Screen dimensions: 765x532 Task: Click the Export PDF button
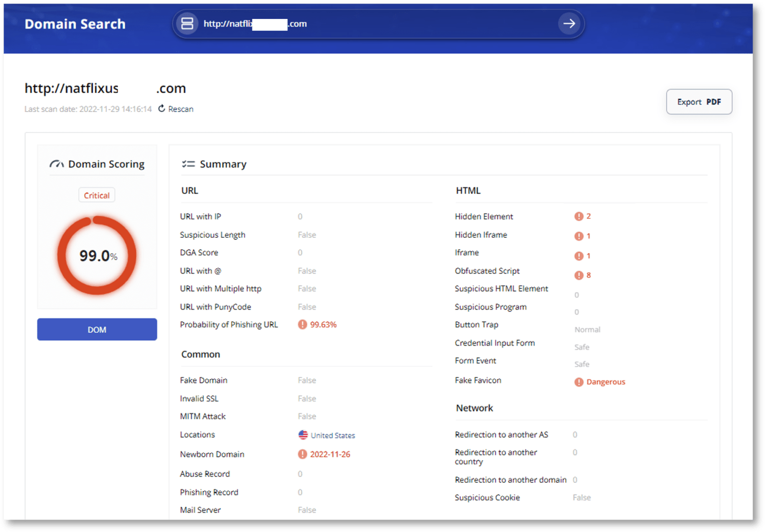[x=699, y=102]
